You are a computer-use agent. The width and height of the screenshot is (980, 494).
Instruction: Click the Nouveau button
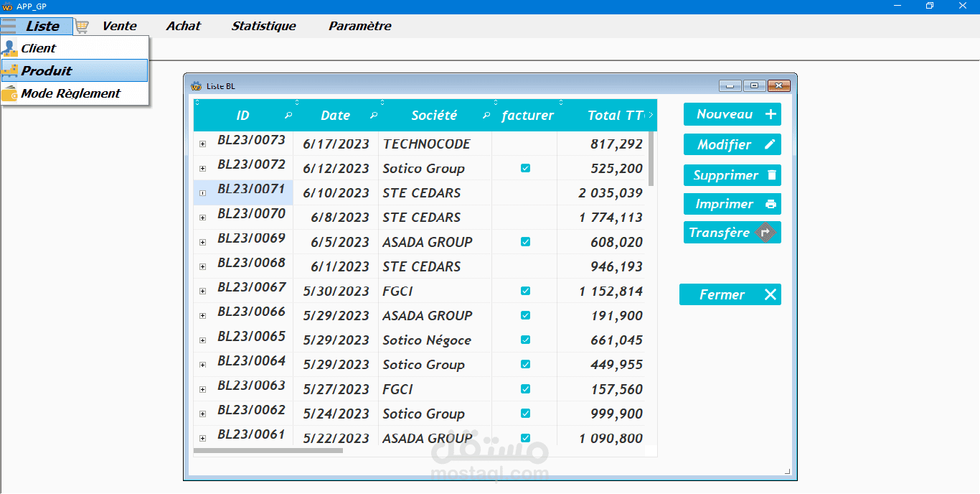[732, 114]
